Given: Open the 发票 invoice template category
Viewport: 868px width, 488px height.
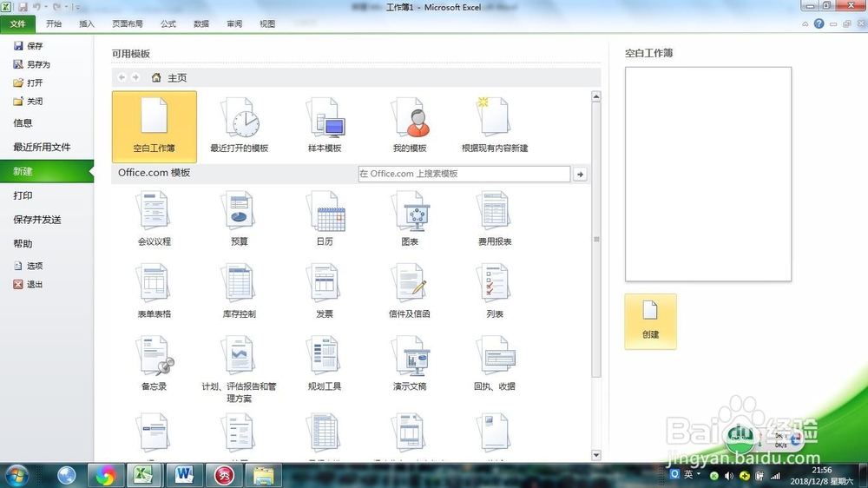Looking at the screenshot, I should click(325, 290).
